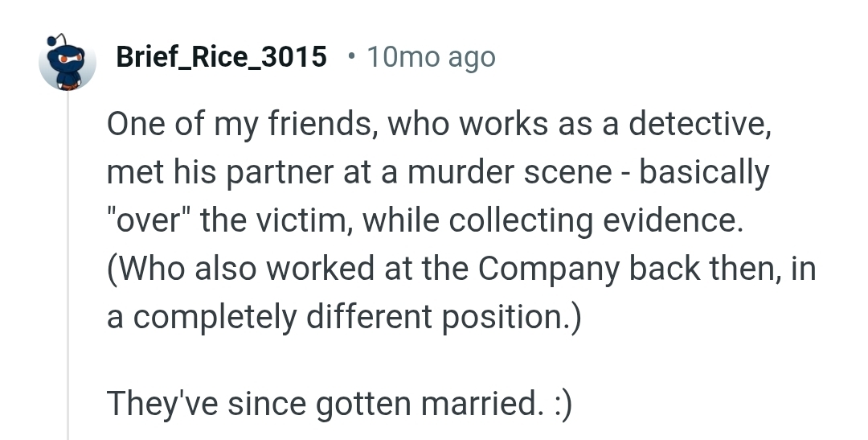Click the line starting "a completely different position"

click(x=342, y=315)
